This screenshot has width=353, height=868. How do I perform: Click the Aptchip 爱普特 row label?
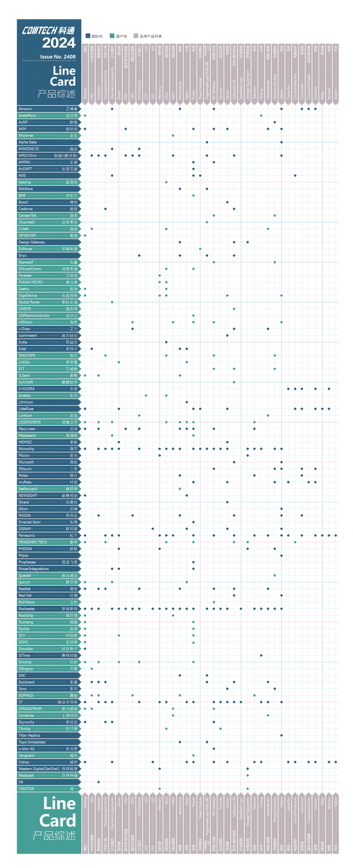pos(49,182)
